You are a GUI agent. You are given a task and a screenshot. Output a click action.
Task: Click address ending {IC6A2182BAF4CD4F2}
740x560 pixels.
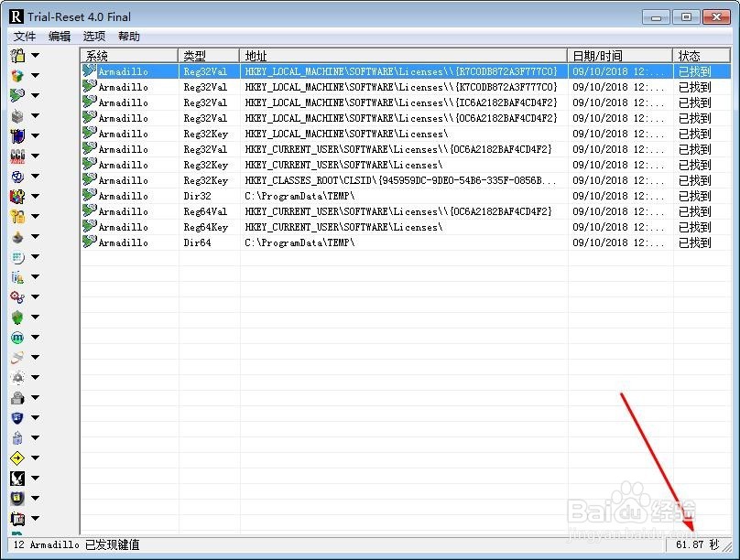401,102
